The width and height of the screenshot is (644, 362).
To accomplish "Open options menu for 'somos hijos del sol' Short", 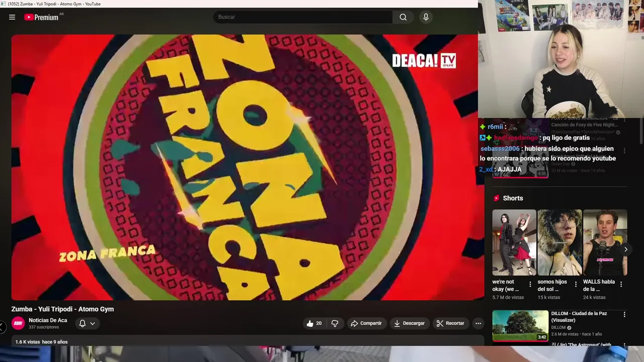I will point(576,285).
